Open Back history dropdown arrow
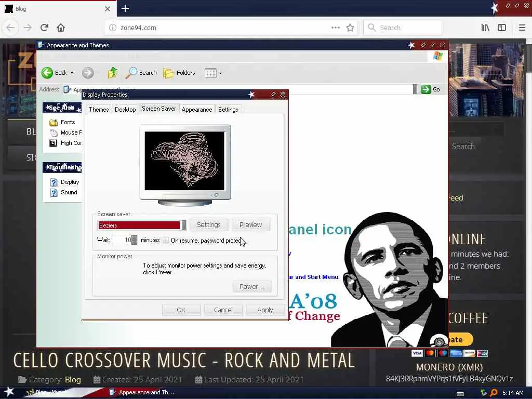The image size is (532, 399). (72, 73)
